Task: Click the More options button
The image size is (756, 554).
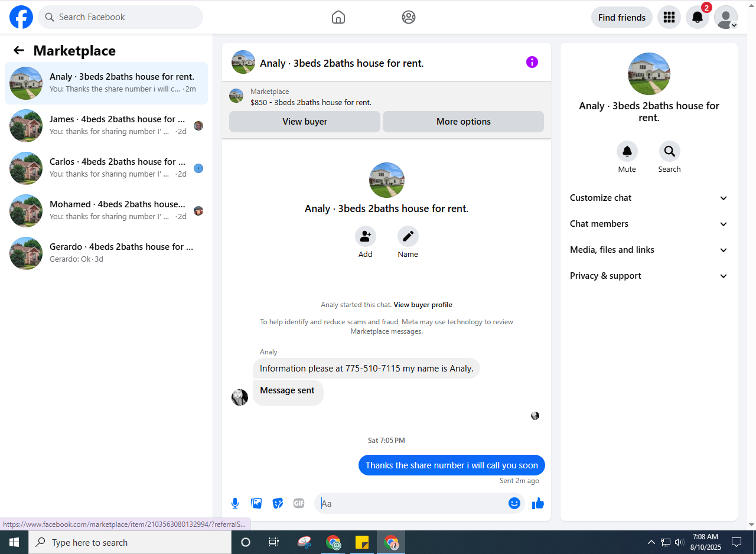Action: 464,122
